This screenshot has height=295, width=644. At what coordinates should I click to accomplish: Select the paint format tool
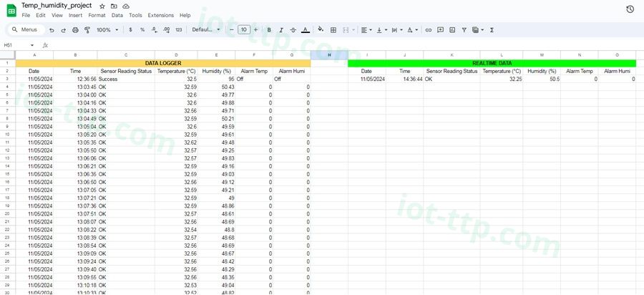87,30
